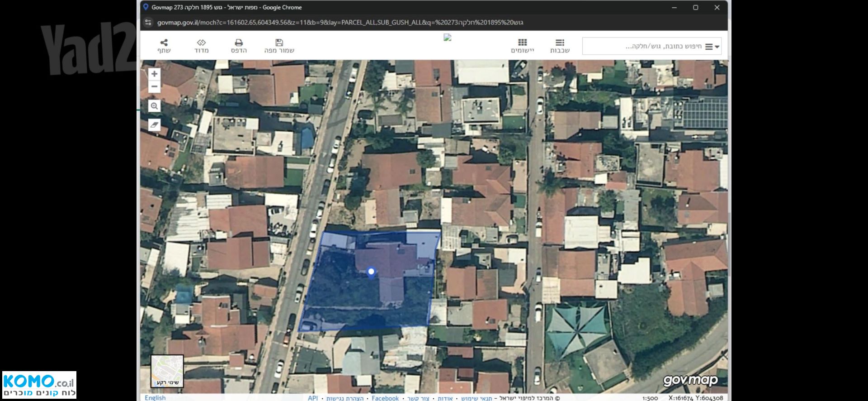
Task: Switch background via שינוי רקע thumbnail
Action: click(167, 371)
